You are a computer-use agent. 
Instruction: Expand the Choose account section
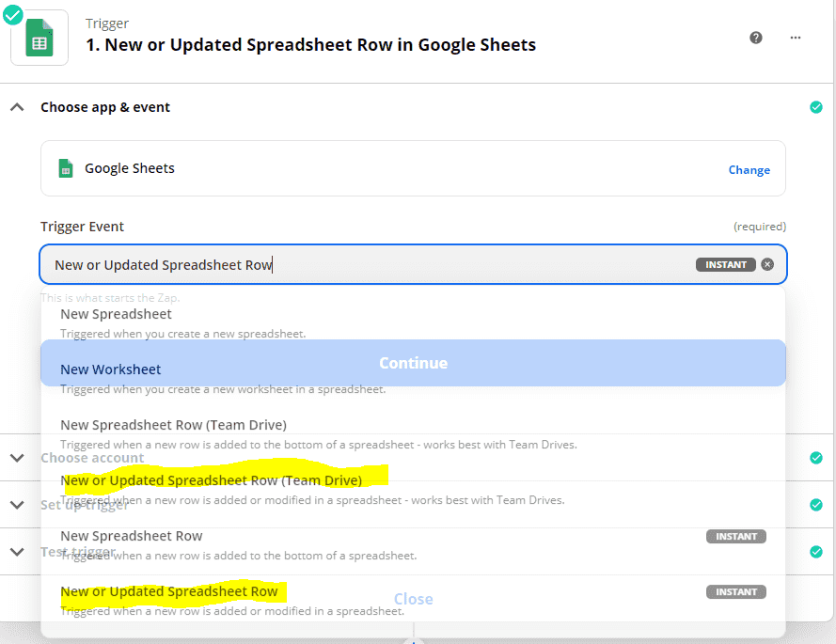pyautogui.click(x=17, y=458)
